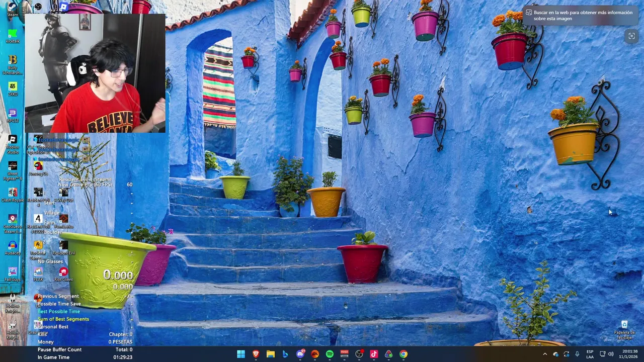Open the Steam desktop shortcut
Screen dimensions: 644x362
click(13, 9)
